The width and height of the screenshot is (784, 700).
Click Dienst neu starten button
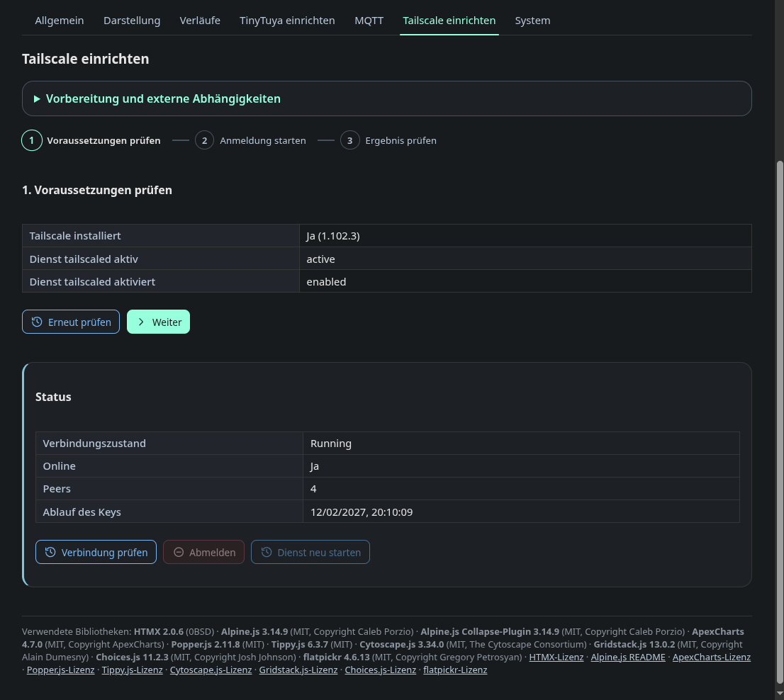tap(310, 552)
